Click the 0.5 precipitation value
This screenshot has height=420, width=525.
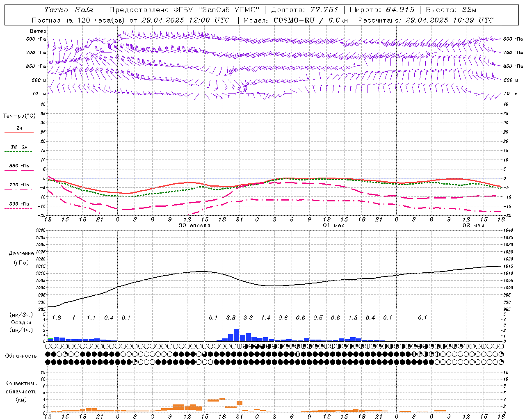click(318, 317)
